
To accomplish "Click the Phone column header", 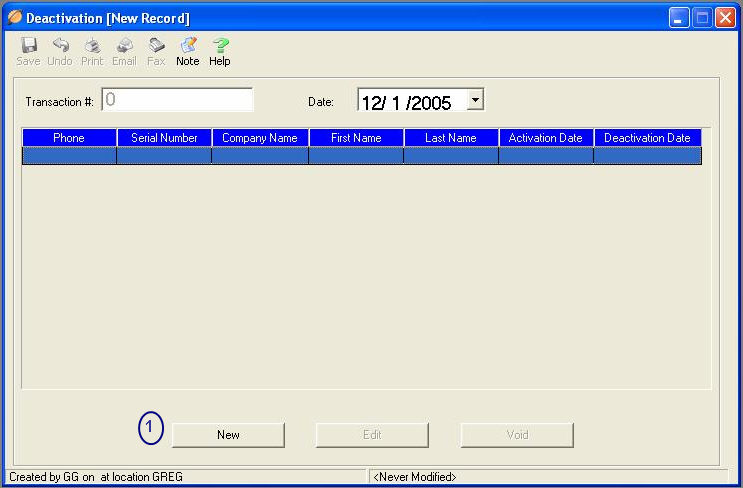I will [69, 138].
